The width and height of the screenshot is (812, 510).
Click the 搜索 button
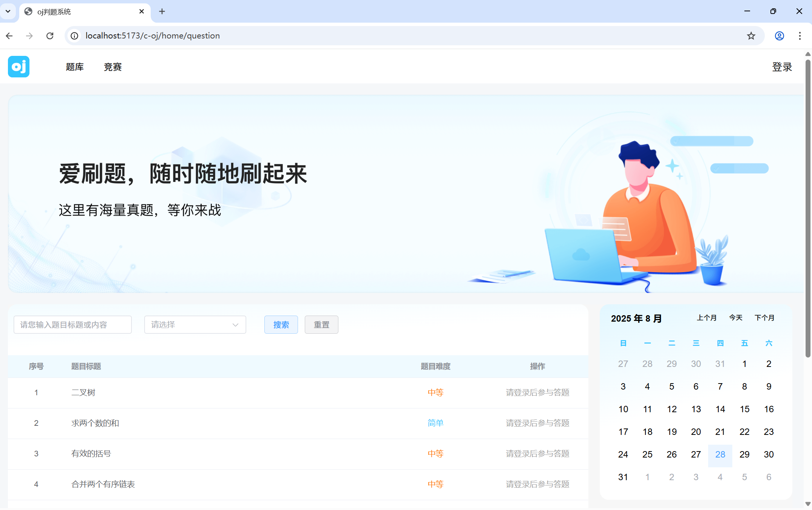click(x=281, y=325)
